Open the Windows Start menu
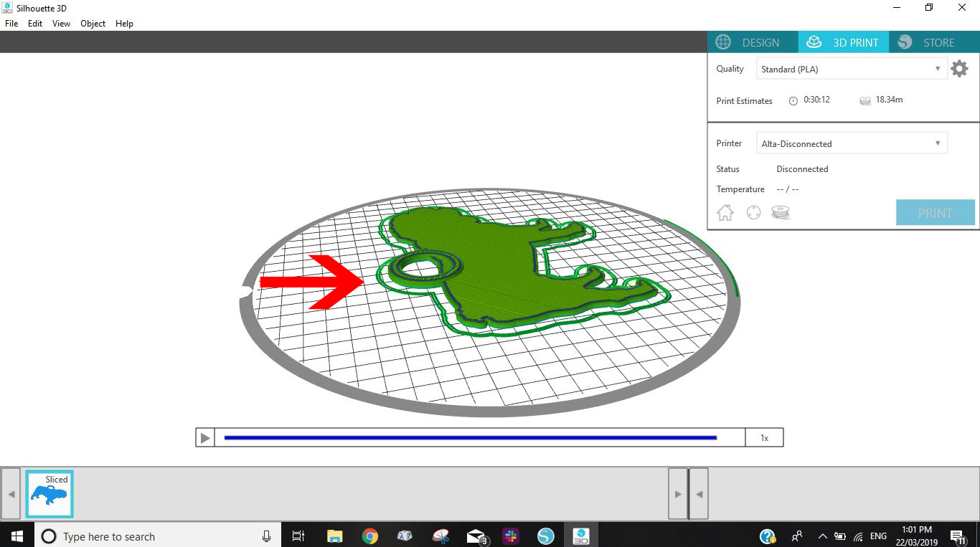Screen dimensions: 980x547 point(16,536)
